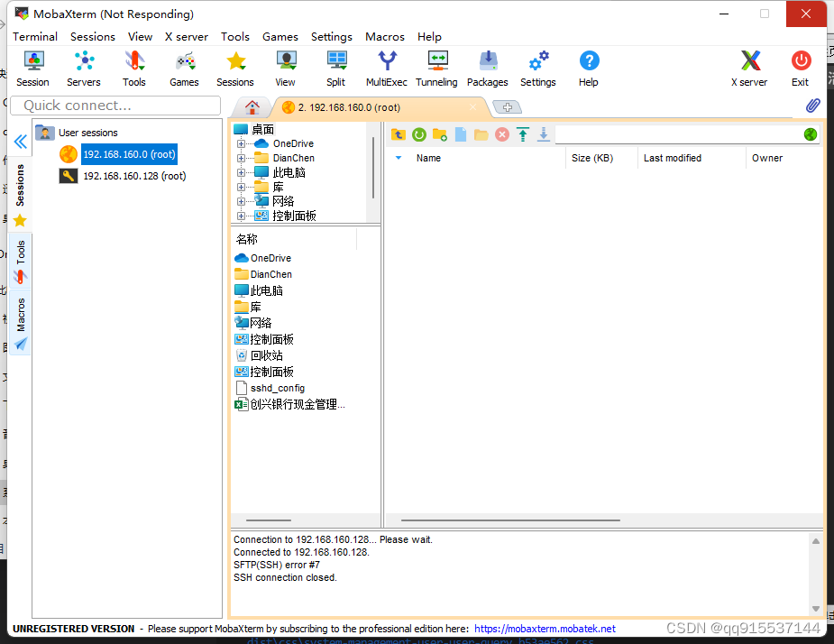Click the 名称 column header
The height and width of the screenshot is (644, 834).
pos(294,240)
